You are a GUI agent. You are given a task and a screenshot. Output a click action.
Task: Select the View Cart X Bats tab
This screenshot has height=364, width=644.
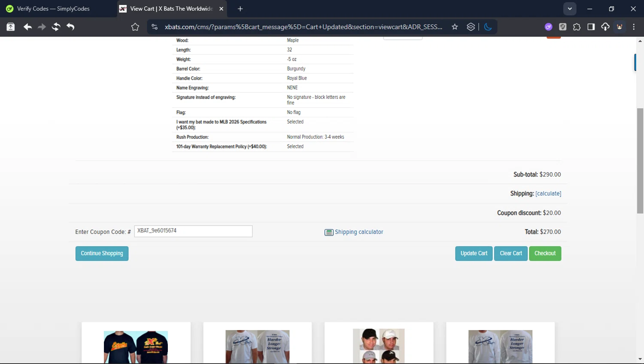pyautogui.click(x=172, y=9)
